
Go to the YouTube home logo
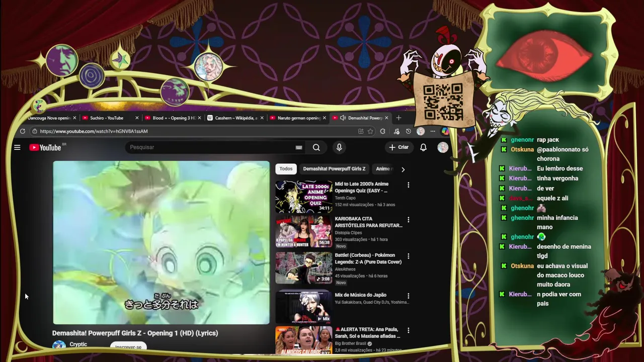tap(45, 147)
